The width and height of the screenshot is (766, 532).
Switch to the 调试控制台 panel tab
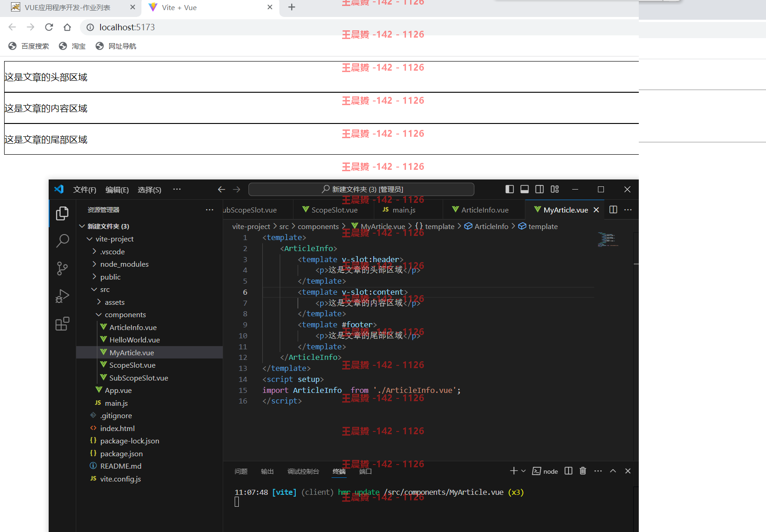[x=303, y=471]
